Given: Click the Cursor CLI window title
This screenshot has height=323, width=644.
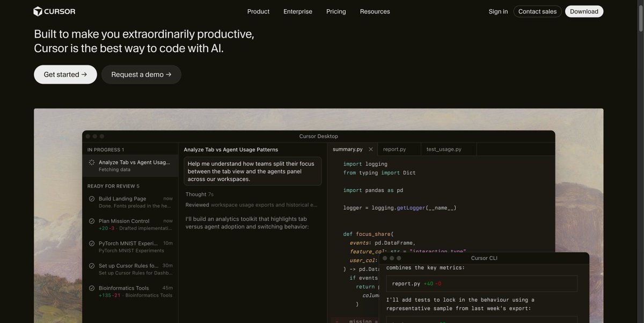Looking at the screenshot, I should [x=484, y=258].
